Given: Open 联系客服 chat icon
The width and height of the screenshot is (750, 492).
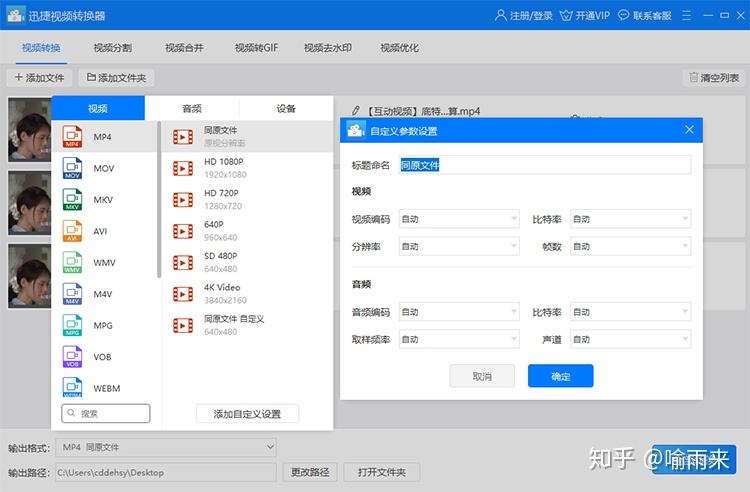Looking at the screenshot, I should pyautogui.click(x=623, y=15).
